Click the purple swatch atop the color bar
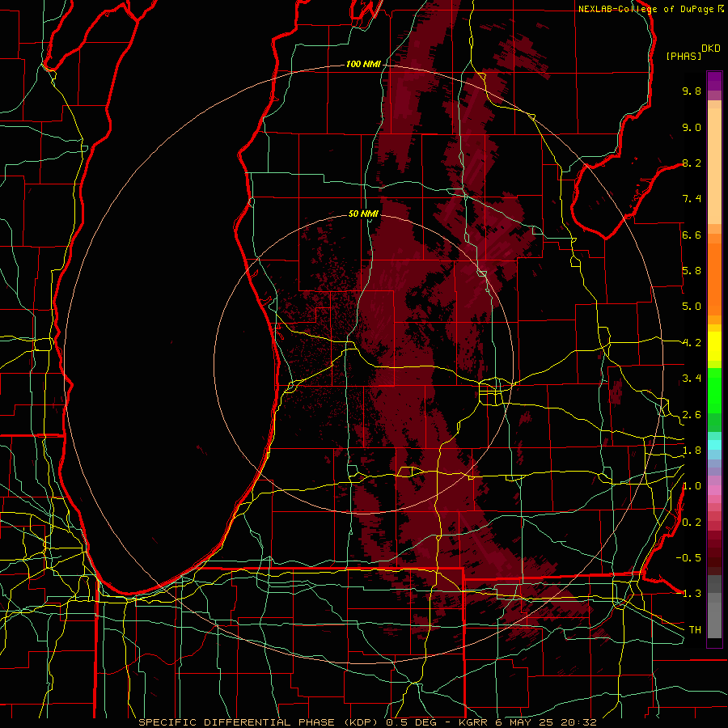This screenshot has height=728, width=728. point(714,81)
